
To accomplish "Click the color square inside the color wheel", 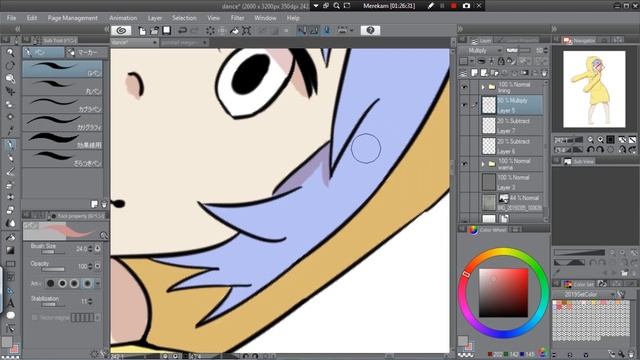I will (503, 293).
